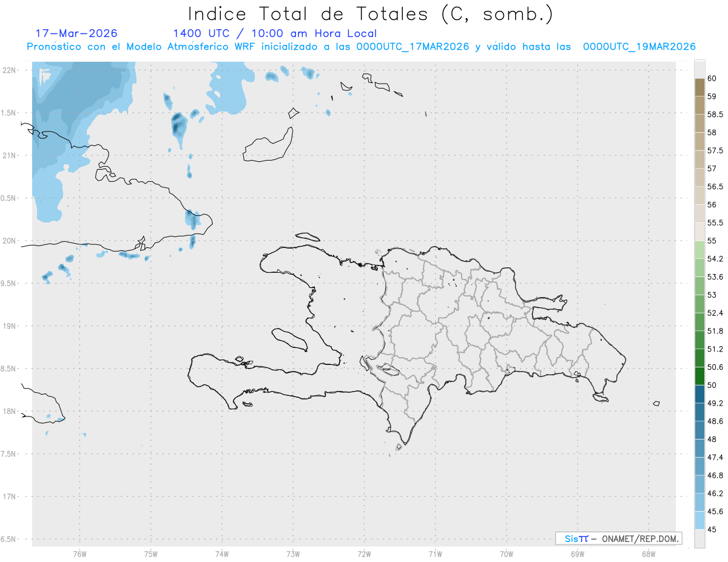Click the colorbar value '46.8'
728x562 pixels.
point(715,475)
